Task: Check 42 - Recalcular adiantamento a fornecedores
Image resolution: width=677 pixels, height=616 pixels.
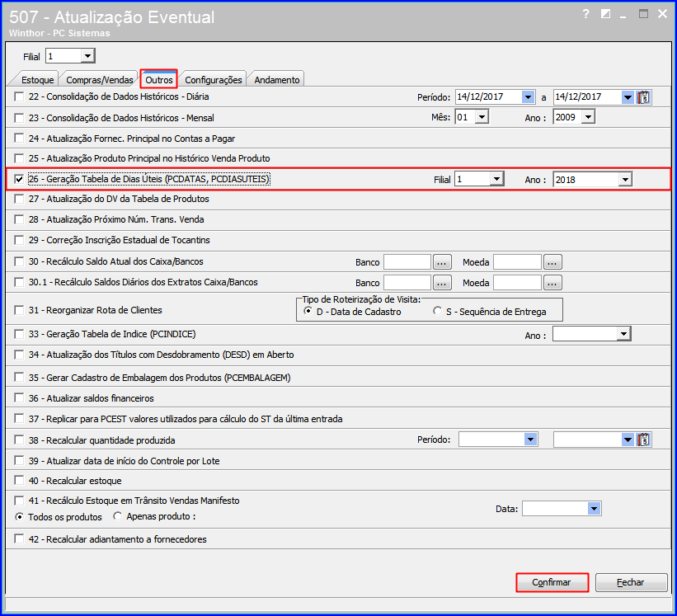Action: (x=19, y=539)
